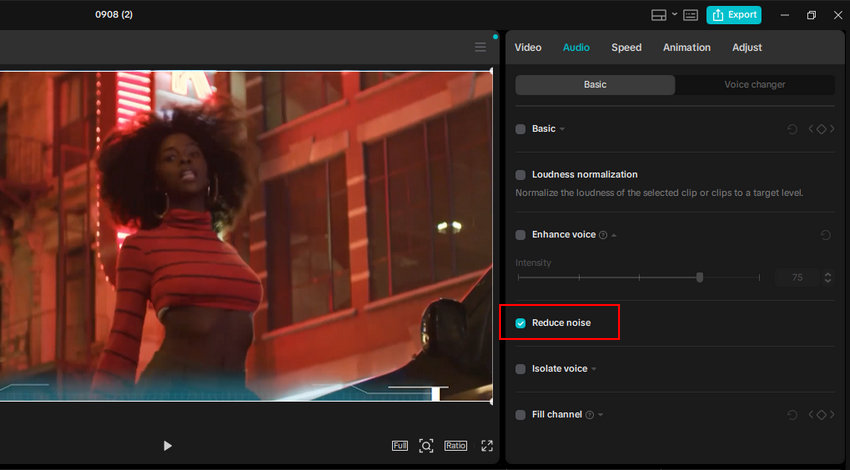This screenshot has width=850, height=470.
Task: Click the video preview frame
Action: [x=246, y=236]
